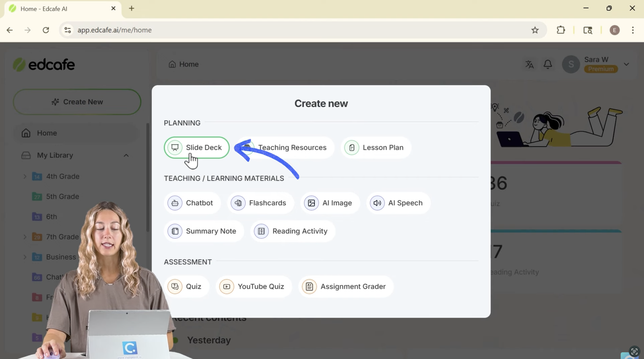Choose the Chatbot tool

(192, 203)
